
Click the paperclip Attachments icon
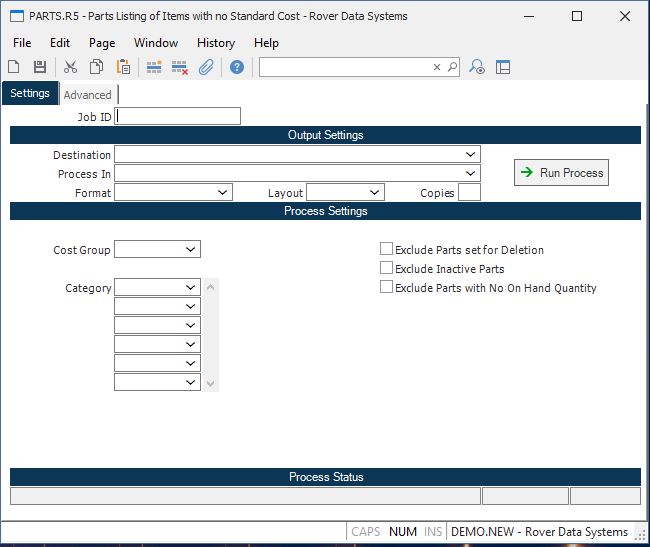point(206,67)
